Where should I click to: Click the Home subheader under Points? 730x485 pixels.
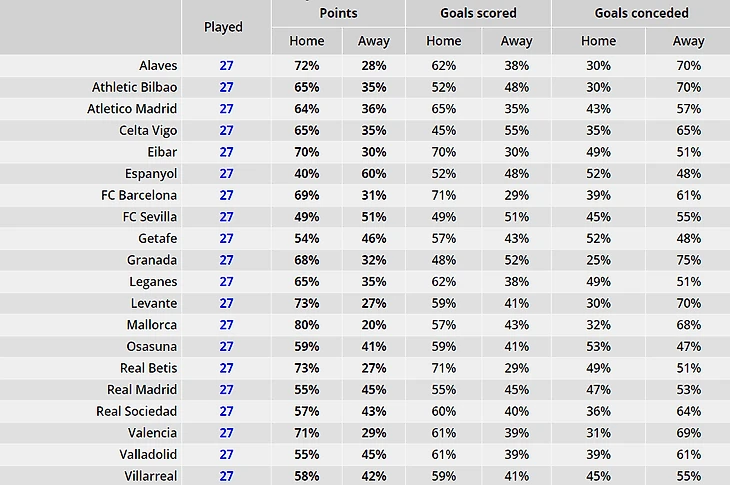pyautogui.click(x=307, y=41)
